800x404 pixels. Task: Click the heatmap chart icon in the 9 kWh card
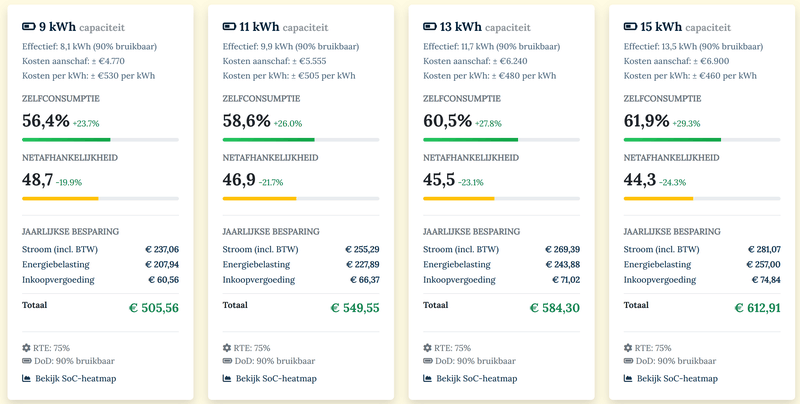click(x=27, y=379)
